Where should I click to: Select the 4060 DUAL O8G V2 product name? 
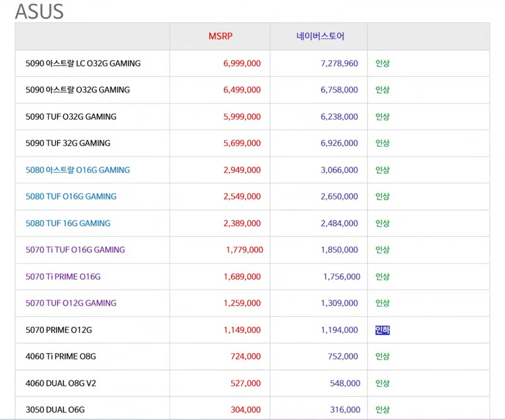tap(61, 384)
